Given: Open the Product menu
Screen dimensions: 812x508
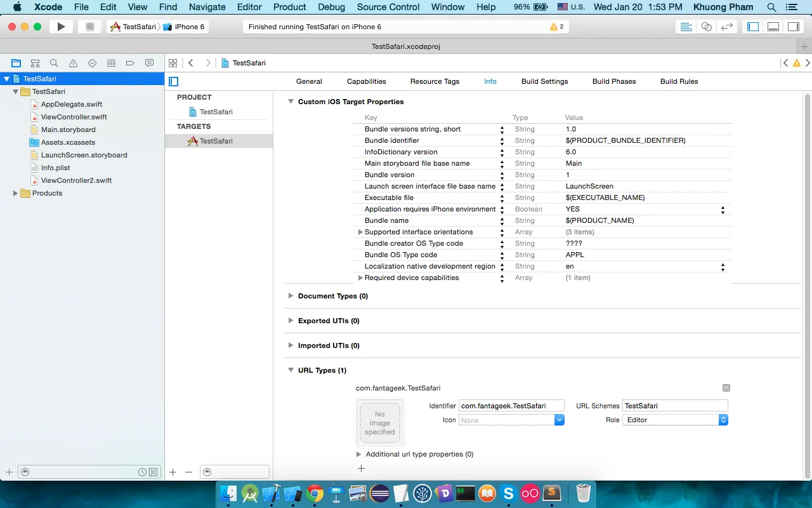Looking at the screenshot, I should tap(290, 7).
